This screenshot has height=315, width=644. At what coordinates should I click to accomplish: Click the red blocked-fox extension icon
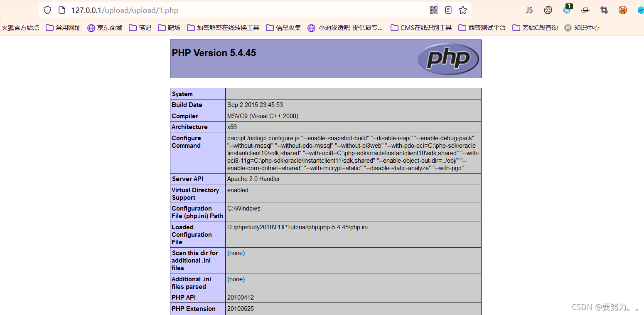[x=622, y=10]
